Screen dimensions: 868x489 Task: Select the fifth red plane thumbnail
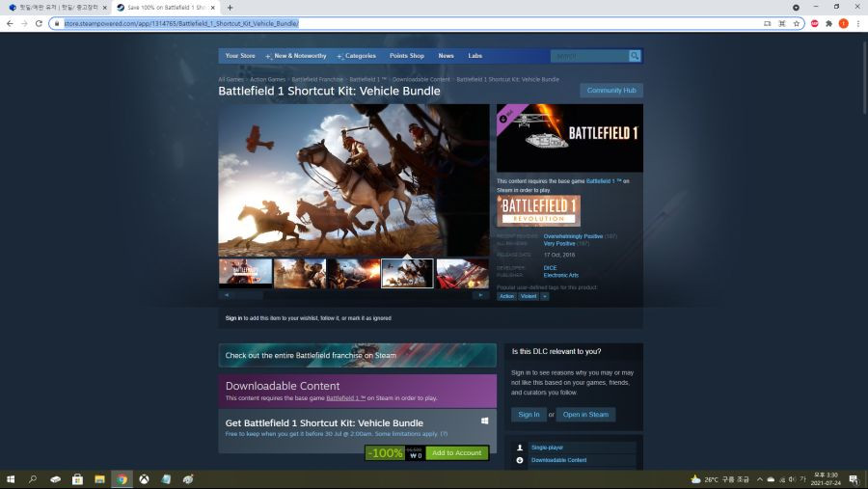tap(462, 273)
